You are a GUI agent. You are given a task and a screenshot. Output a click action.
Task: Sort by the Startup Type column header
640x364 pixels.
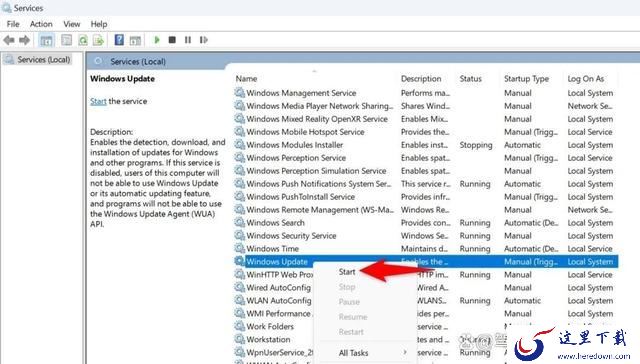526,79
